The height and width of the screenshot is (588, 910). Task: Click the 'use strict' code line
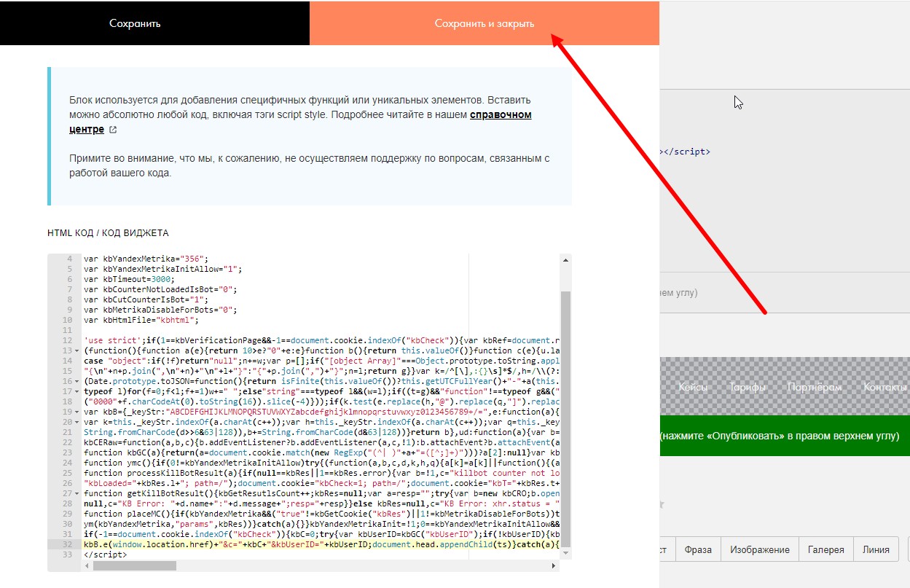coord(321,340)
